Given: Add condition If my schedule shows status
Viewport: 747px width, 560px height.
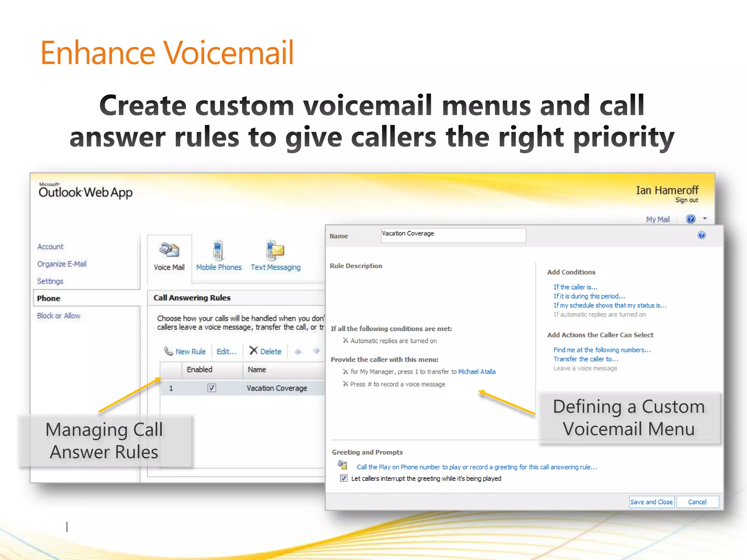Looking at the screenshot, I should click(610, 306).
